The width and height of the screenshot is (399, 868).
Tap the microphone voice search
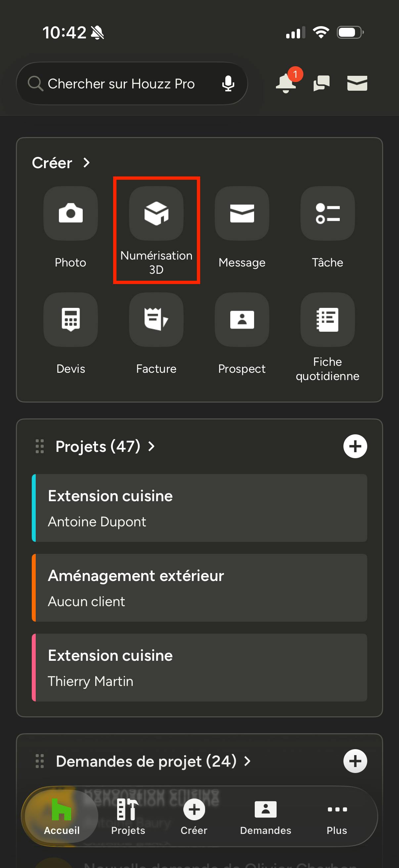228,83
